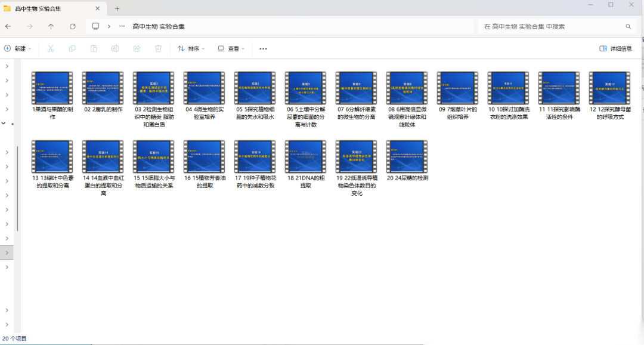Click the back navigation arrow
The image size is (644, 345).
coord(8,26)
